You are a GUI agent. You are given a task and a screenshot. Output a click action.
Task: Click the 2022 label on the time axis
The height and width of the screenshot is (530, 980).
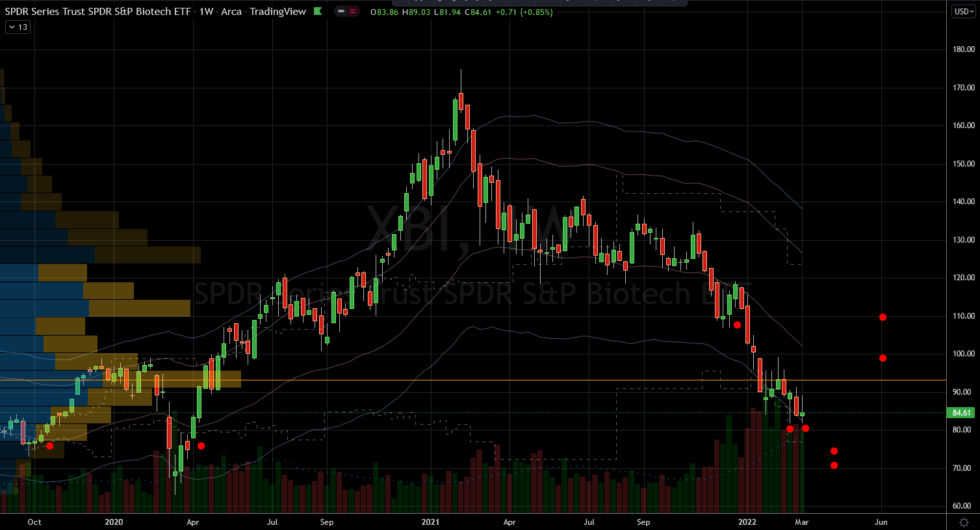[x=747, y=522]
